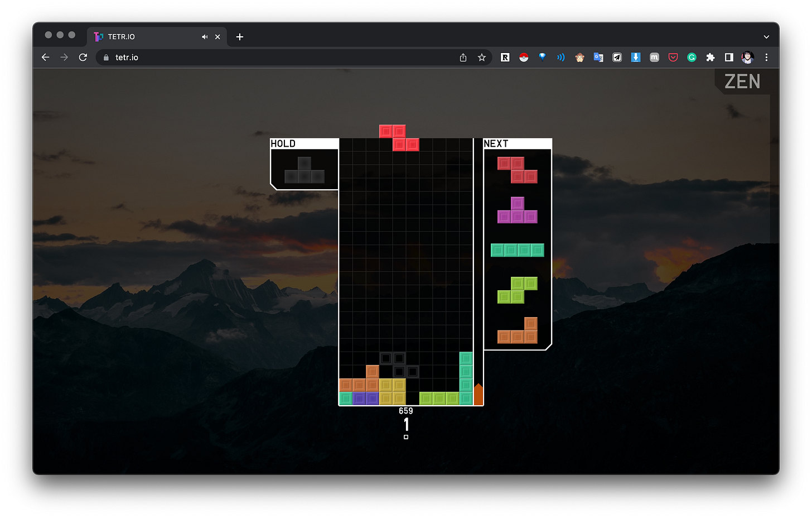
Task: Select the TETR.IO tab
Action: [157, 37]
